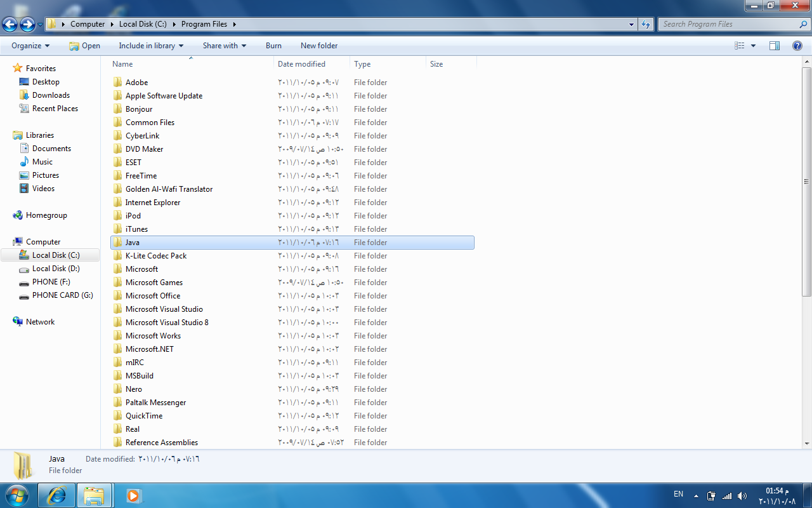Open address bar history dropdown

point(631,24)
